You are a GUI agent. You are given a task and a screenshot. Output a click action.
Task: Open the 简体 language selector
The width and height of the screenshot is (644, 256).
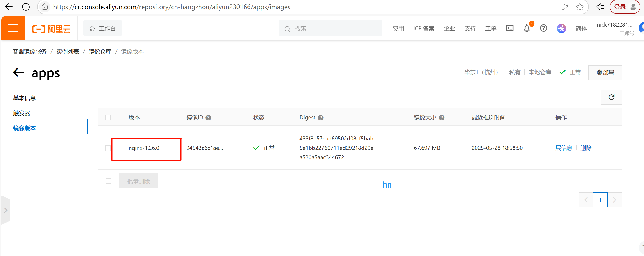click(581, 28)
